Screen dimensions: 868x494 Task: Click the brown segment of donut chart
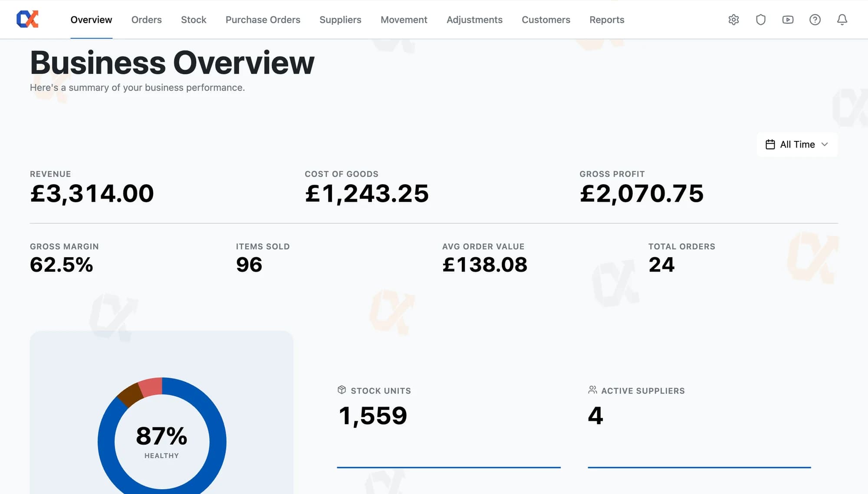tap(131, 395)
